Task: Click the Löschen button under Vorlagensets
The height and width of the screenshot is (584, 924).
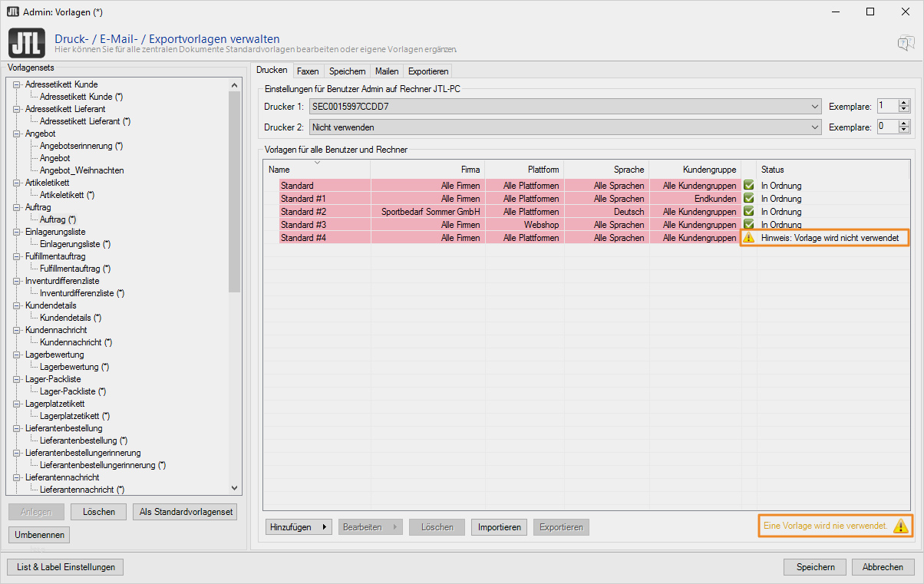Action: (x=98, y=512)
